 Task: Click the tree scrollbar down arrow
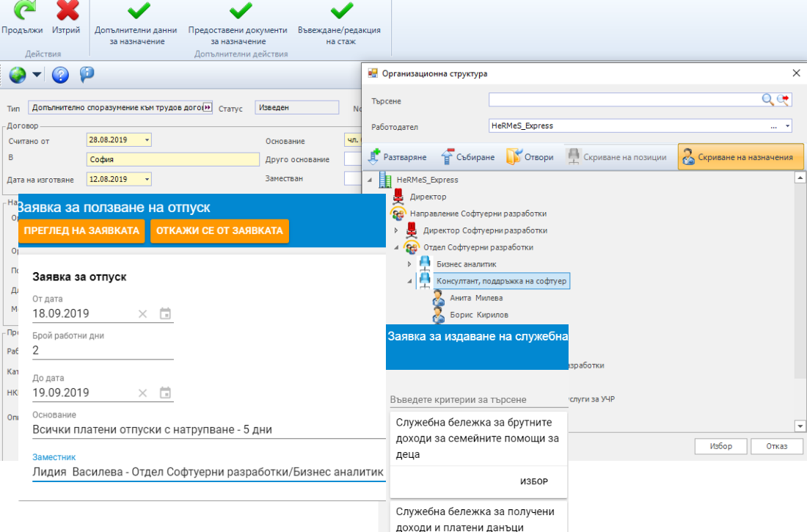(800, 426)
